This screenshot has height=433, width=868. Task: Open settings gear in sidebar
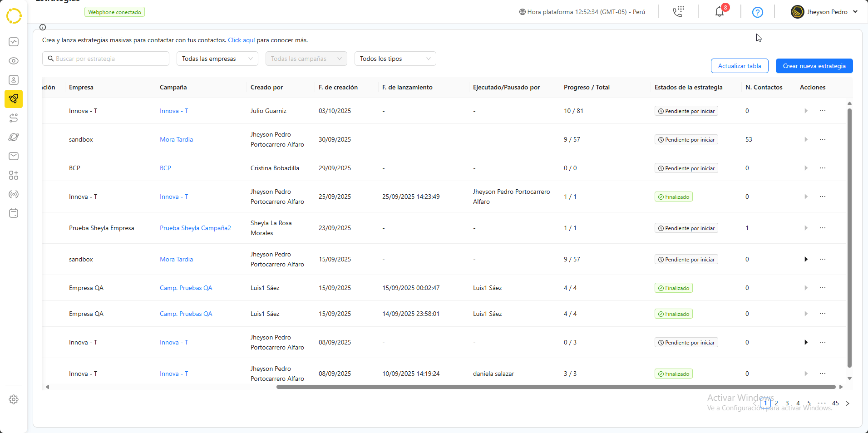[14, 399]
